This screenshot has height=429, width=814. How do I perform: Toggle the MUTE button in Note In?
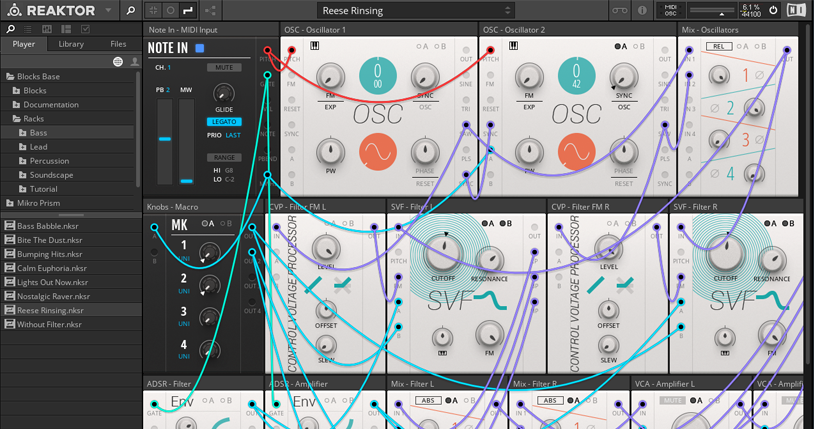coord(224,68)
